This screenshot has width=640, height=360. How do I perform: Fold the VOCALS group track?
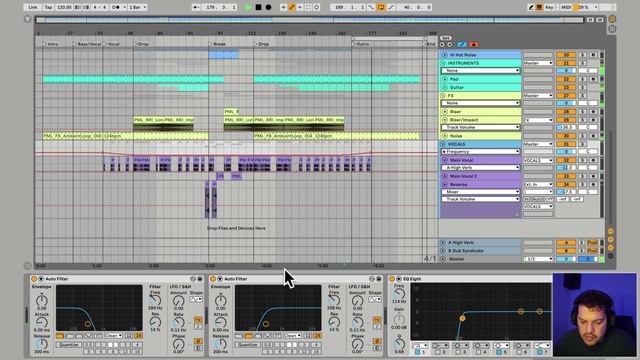[443, 144]
